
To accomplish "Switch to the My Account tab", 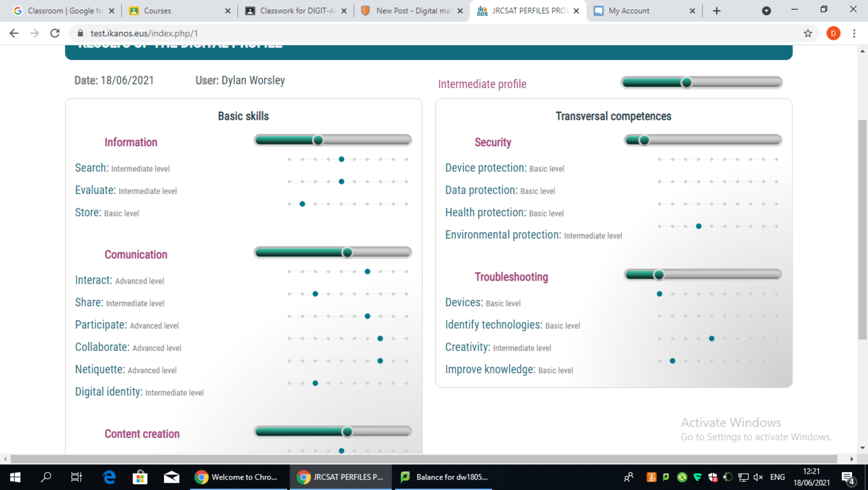I will coord(629,11).
